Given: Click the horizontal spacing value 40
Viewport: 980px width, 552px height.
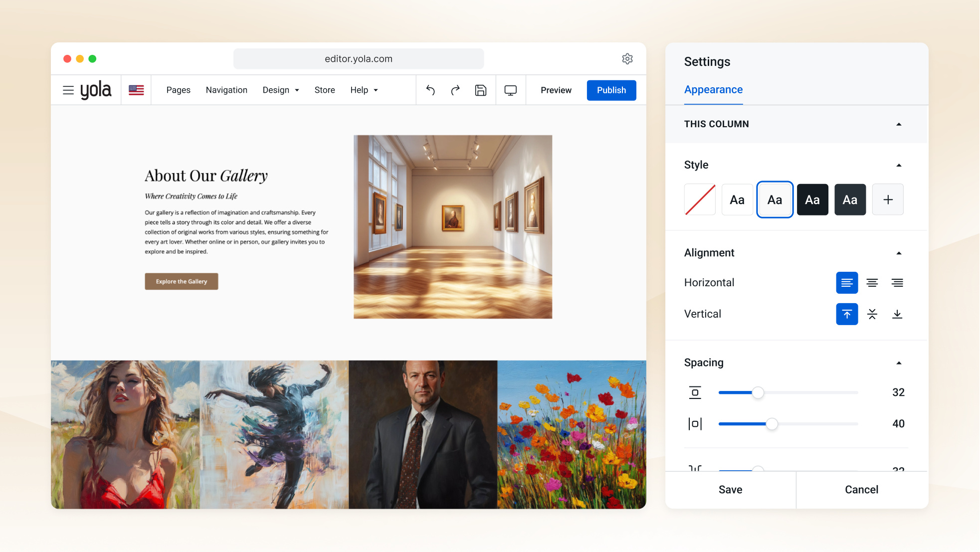Looking at the screenshot, I should click(x=898, y=424).
